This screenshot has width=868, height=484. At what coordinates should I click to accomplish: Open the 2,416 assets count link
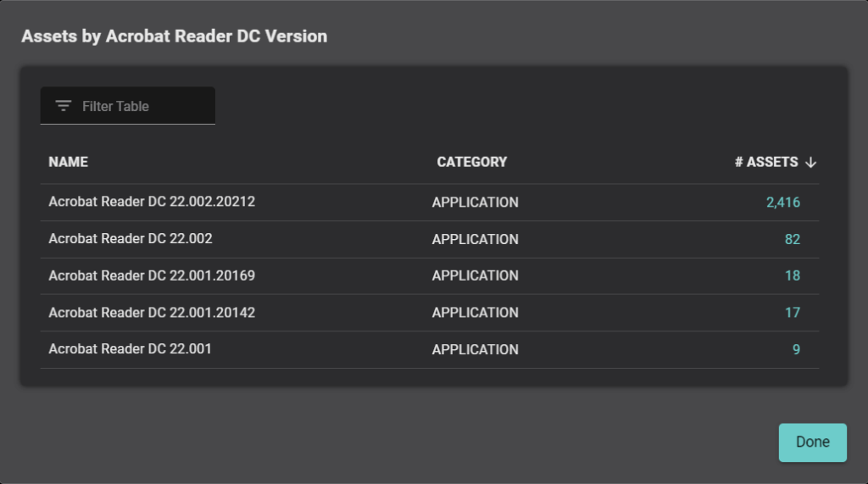[x=782, y=202]
